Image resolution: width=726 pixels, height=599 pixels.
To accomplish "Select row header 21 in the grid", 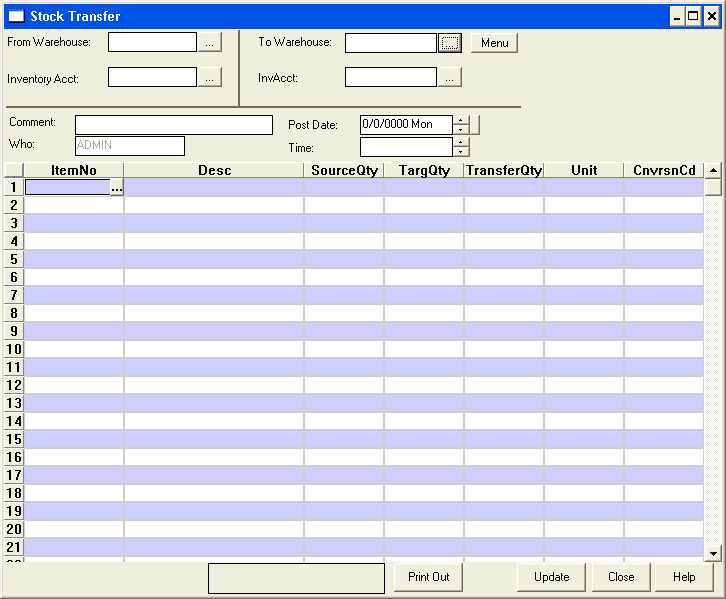I will click(13, 547).
